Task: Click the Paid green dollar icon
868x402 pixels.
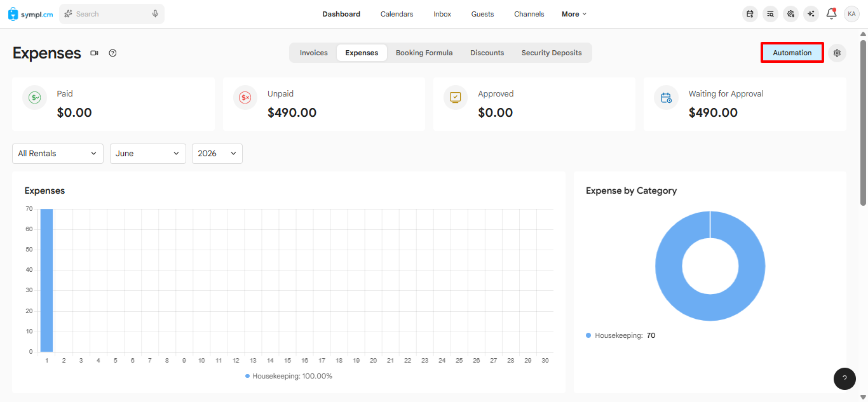Action: point(35,97)
